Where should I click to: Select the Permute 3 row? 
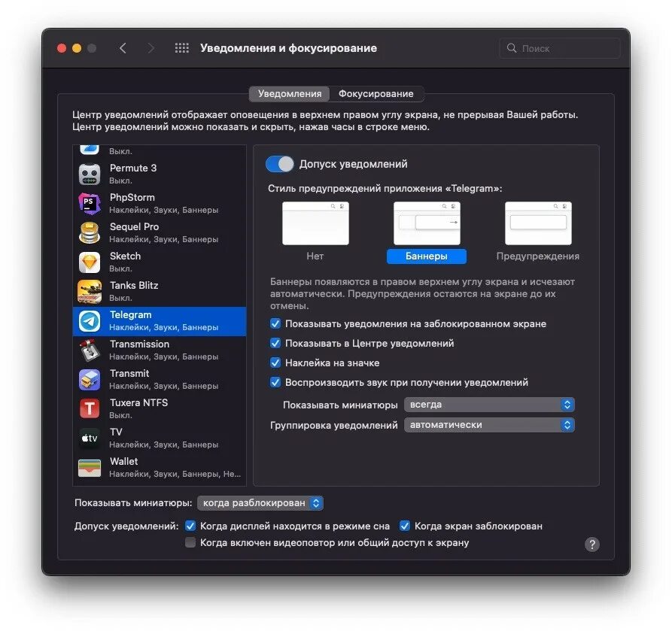(x=160, y=174)
